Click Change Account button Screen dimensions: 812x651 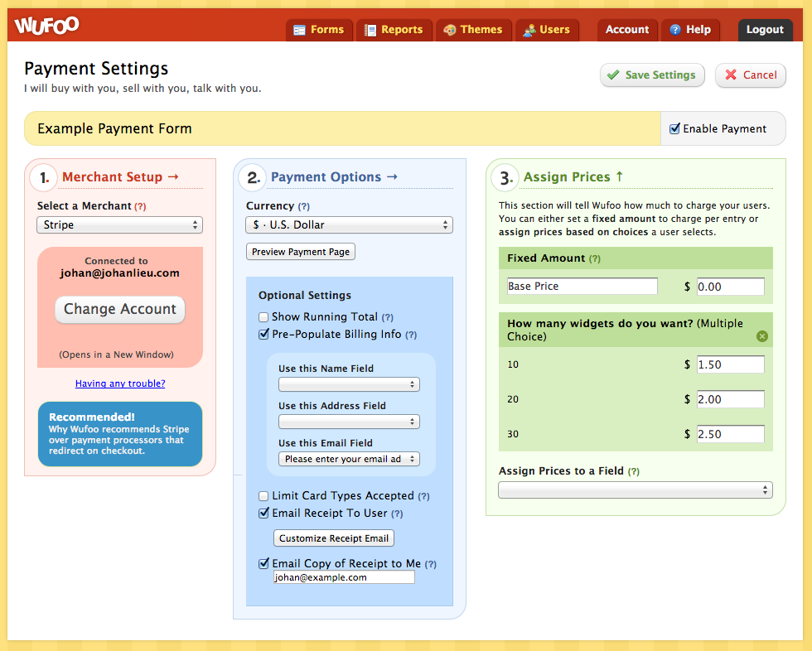coord(120,310)
